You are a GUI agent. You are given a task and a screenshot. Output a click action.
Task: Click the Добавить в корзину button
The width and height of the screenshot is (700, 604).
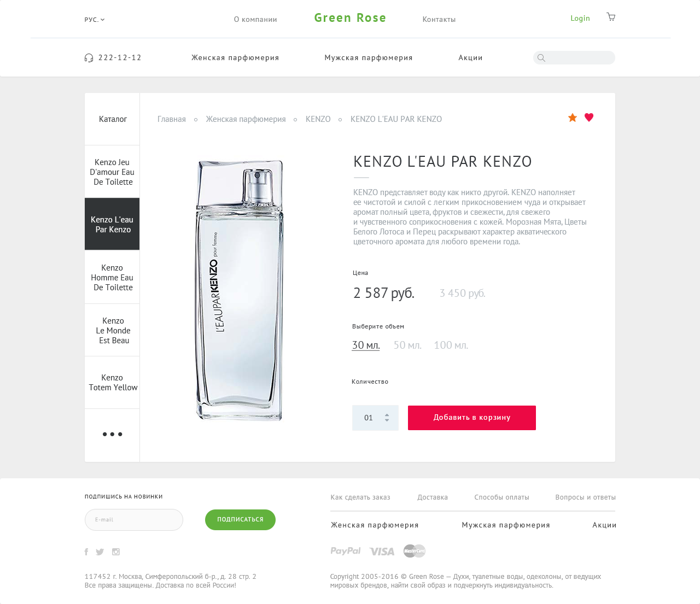(x=472, y=418)
